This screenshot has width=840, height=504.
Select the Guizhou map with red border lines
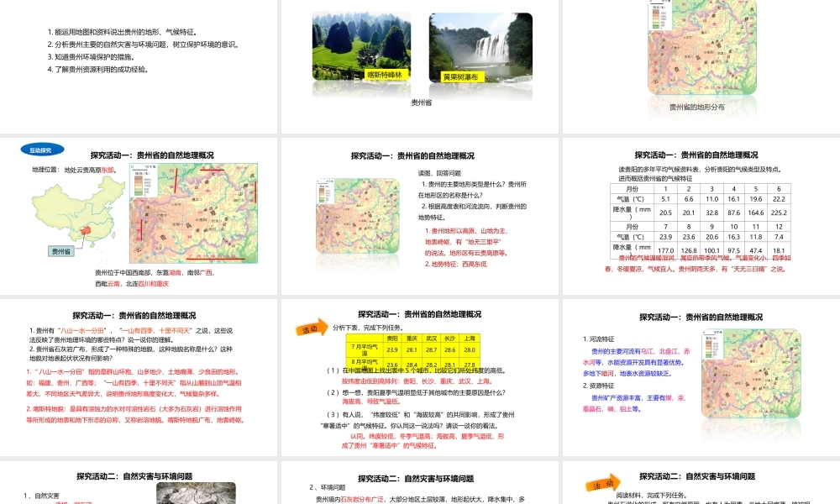pos(194,213)
